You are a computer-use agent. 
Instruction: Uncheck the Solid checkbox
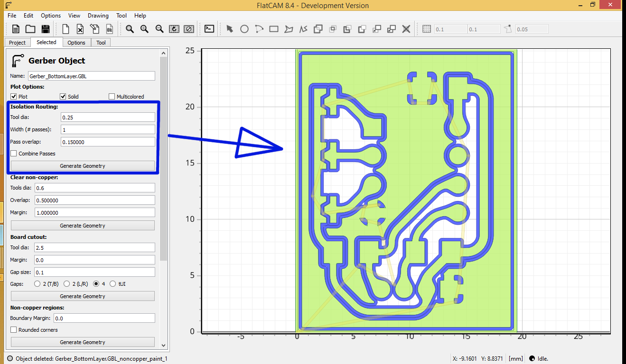(63, 97)
